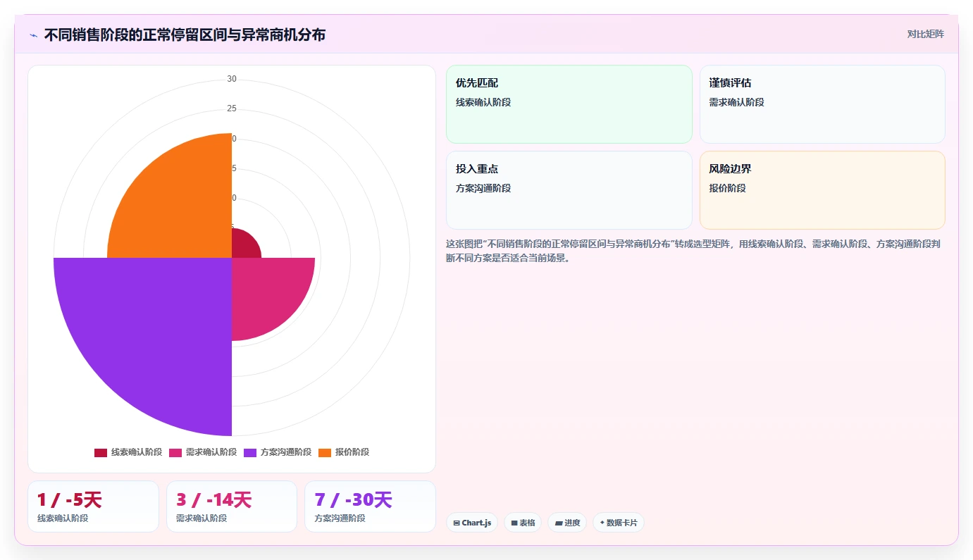Click the purple 方案沟通阶段 chart segment
The height and width of the screenshot is (560, 973).
(x=155, y=335)
